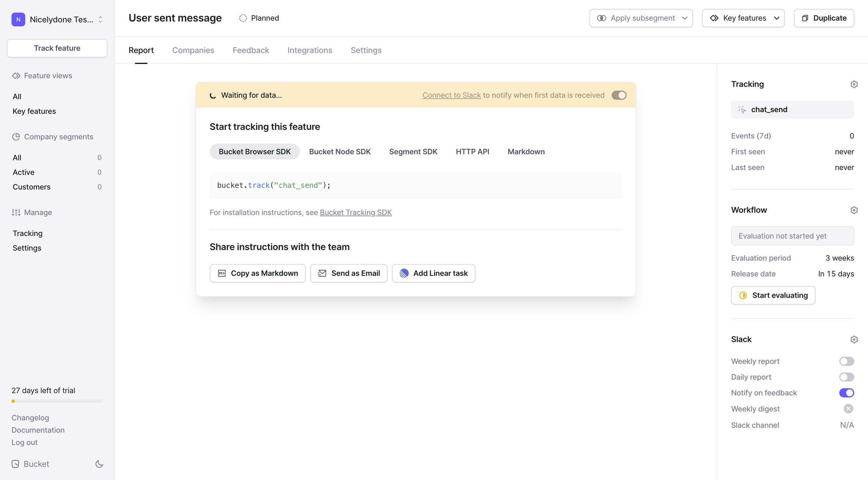868x480 pixels.
Task: Click the bucket.track code snippet
Action: click(x=416, y=185)
